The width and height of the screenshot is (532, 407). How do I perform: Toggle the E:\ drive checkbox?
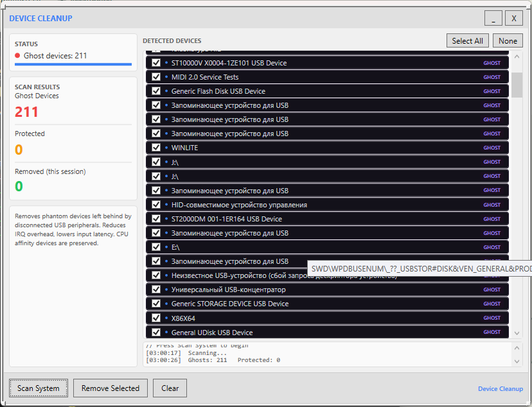point(156,247)
